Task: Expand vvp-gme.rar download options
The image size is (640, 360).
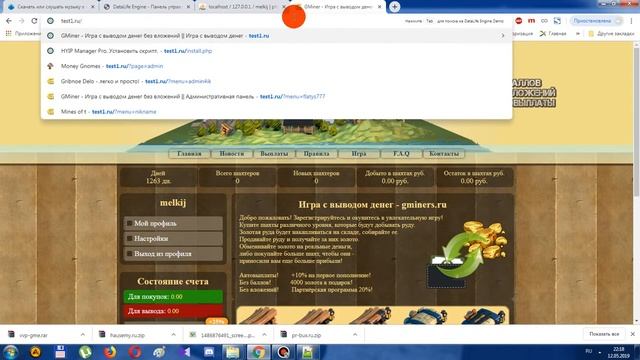Action: pos(83,334)
